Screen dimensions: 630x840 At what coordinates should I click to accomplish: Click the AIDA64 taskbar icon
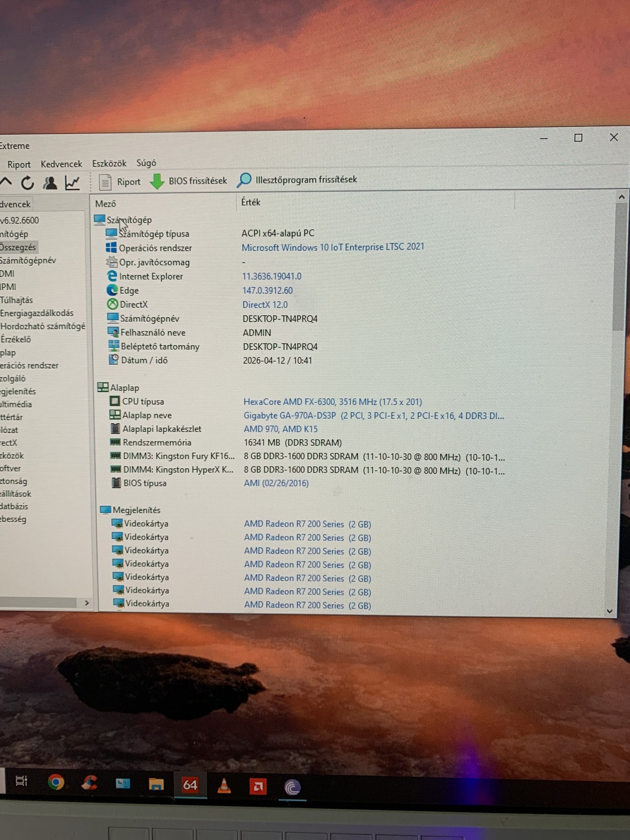point(190,785)
